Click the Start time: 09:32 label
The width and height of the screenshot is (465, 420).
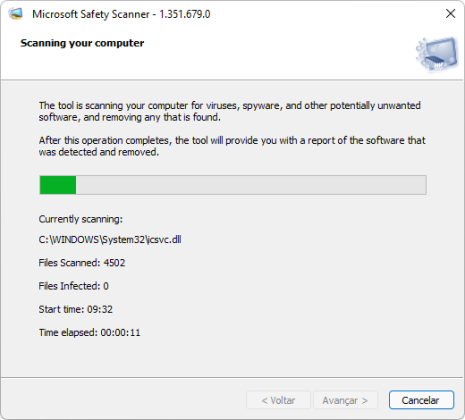pyautogui.click(x=76, y=309)
